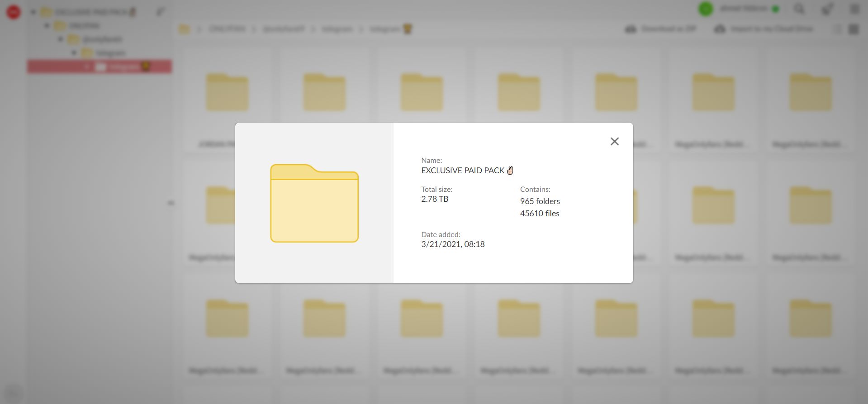Switch to grid thumbnail view
This screenshot has height=404, width=868.
(x=854, y=29)
